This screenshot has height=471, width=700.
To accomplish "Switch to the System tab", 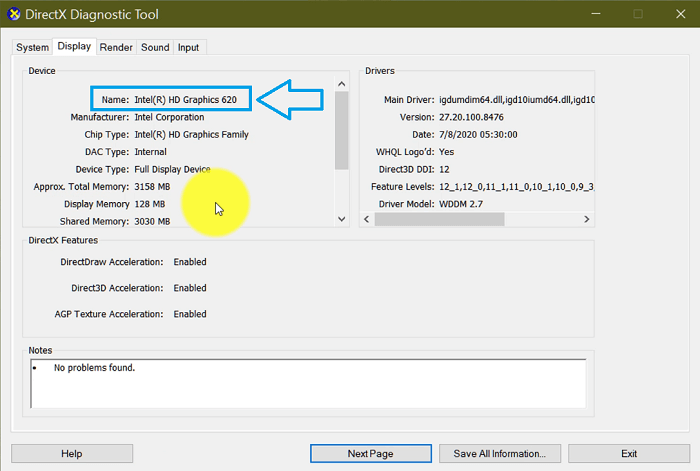I will click(33, 47).
